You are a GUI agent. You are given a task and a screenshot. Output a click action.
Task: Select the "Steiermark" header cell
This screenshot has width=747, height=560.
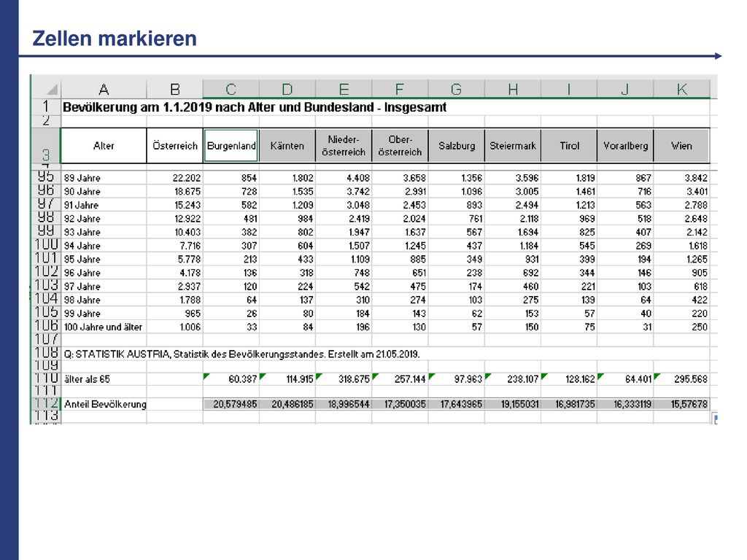pyautogui.click(x=513, y=146)
